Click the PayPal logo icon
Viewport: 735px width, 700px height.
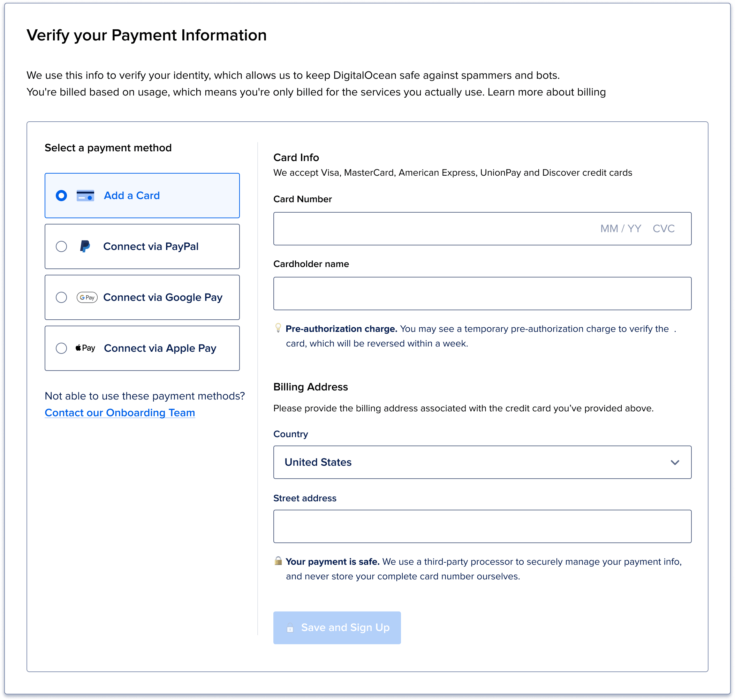coord(85,246)
